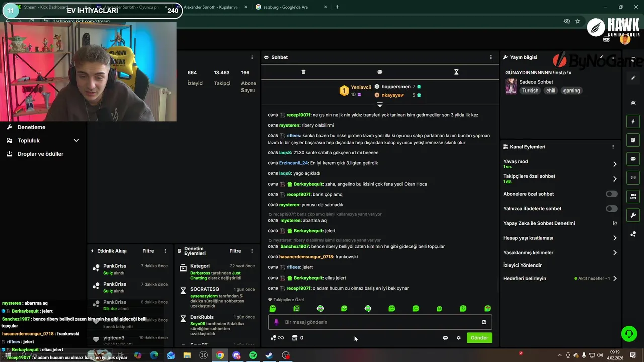Click the three-dots cluster icon at sidebar bottom
This screenshot has width=644, height=362.
tap(633, 234)
